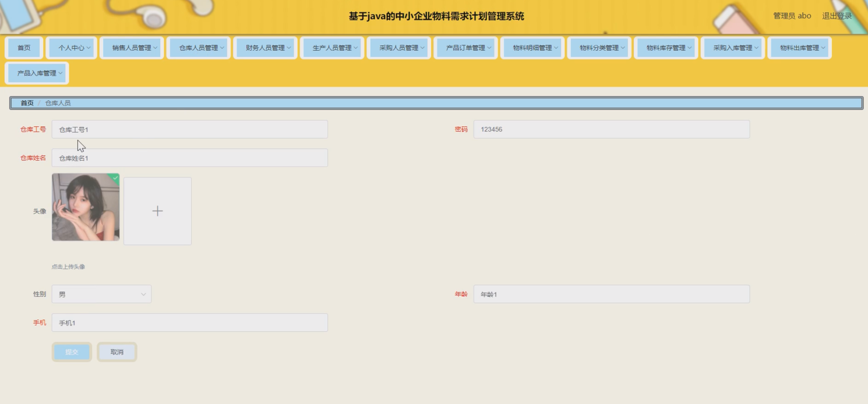This screenshot has width=868, height=404.
Task: Expand the 物料分类管理 menu
Action: click(599, 48)
